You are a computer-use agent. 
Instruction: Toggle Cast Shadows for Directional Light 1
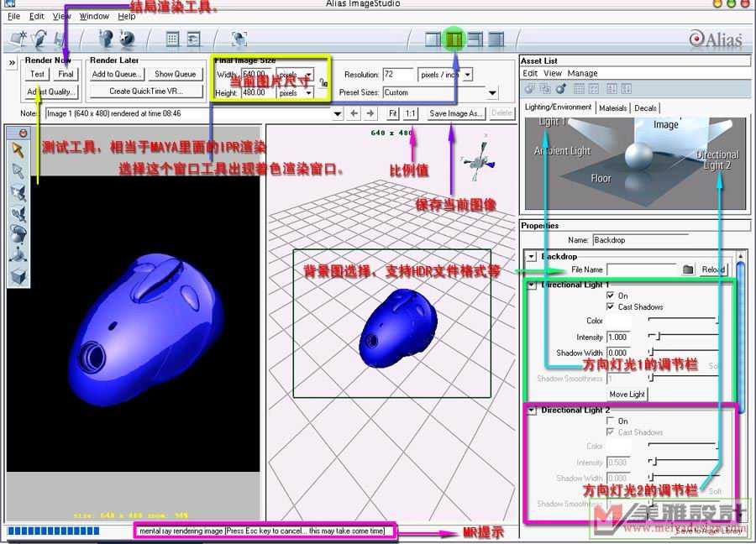[611, 307]
